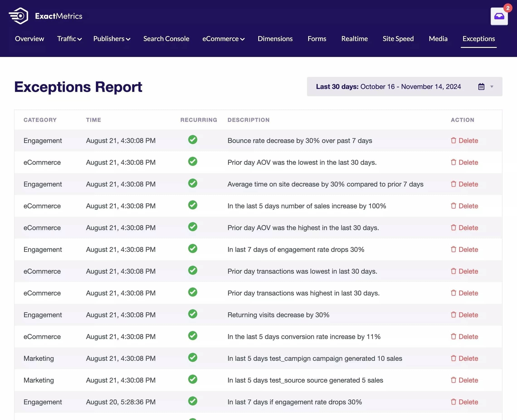Switch to the Dimensions tab
Image resolution: width=517 pixels, height=420 pixels.
[275, 39]
